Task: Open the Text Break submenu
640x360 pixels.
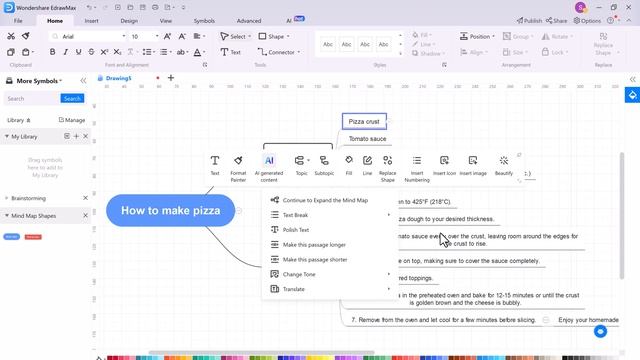Action: (x=330, y=215)
